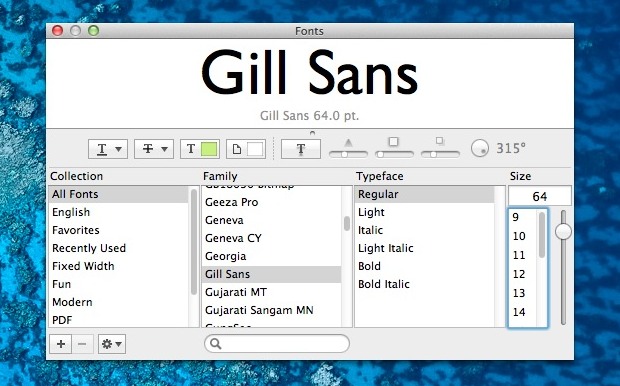The width and height of the screenshot is (620, 386).
Task: Open the gear action menu
Action: (112, 344)
